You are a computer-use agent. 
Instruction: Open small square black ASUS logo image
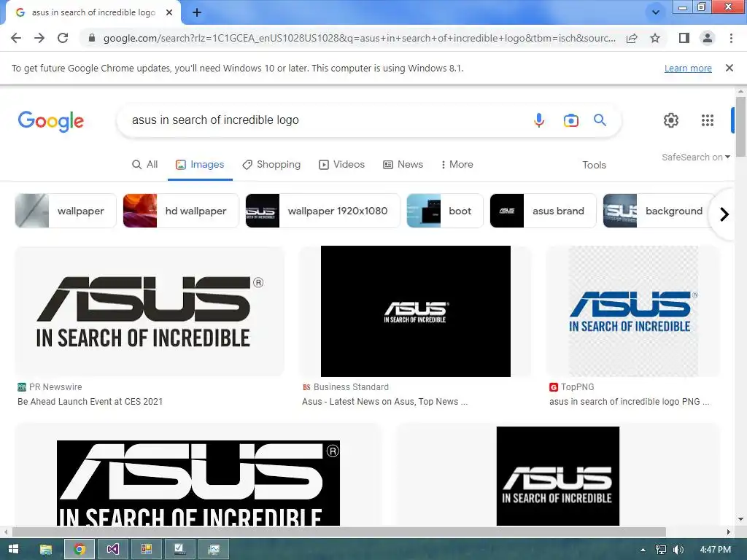(558, 475)
